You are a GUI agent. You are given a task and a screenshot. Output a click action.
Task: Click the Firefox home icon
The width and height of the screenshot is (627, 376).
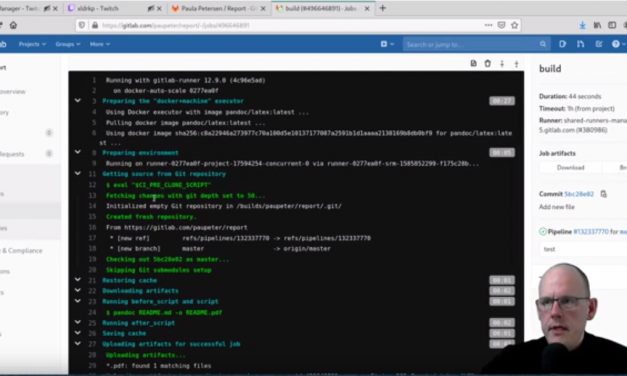[13, 25]
